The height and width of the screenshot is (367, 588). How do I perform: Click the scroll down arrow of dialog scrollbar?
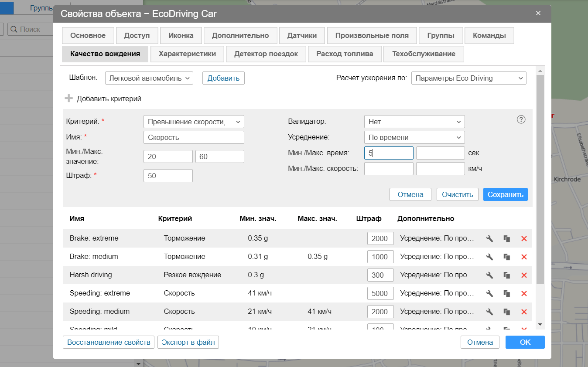pyautogui.click(x=540, y=324)
